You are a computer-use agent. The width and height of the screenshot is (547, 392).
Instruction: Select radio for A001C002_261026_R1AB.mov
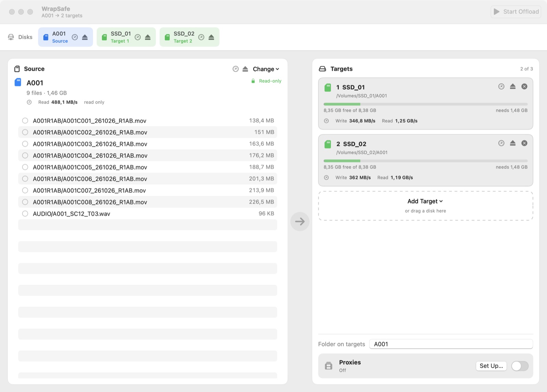click(25, 132)
